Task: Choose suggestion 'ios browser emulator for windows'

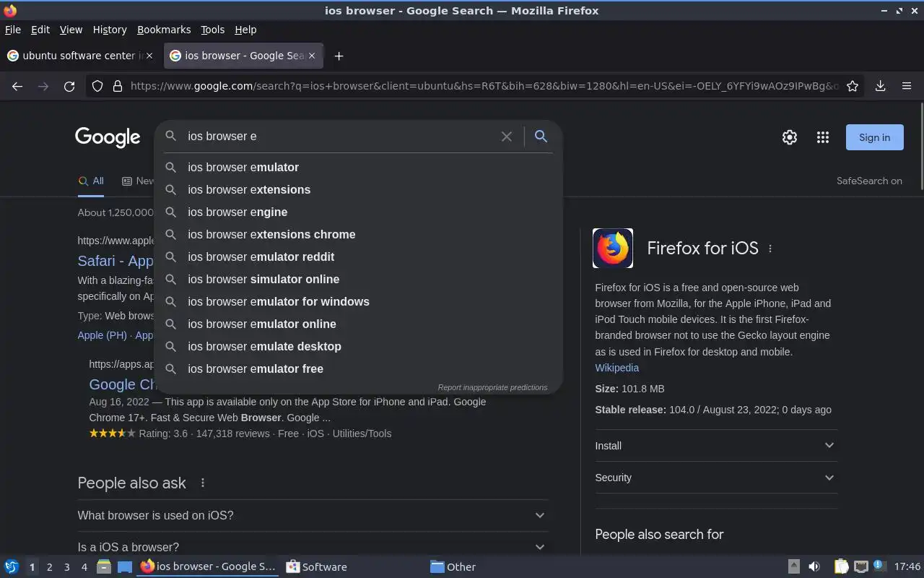Action: click(x=359, y=301)
